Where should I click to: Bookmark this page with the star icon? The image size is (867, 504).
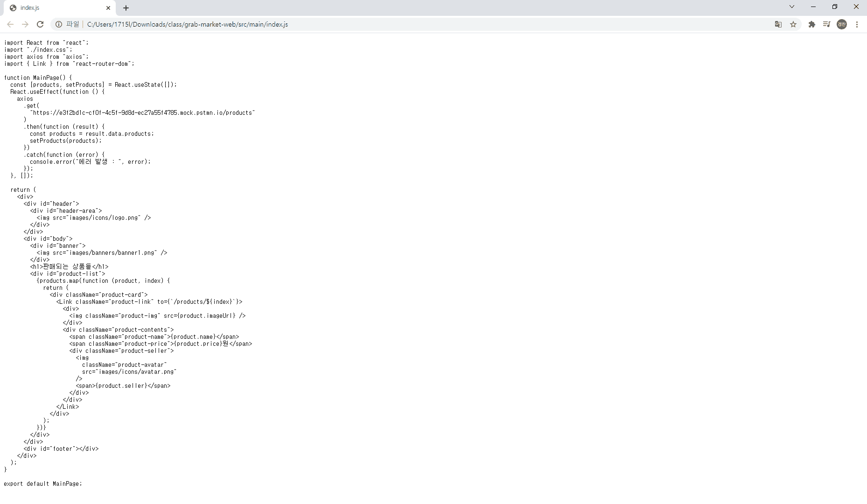793,24
